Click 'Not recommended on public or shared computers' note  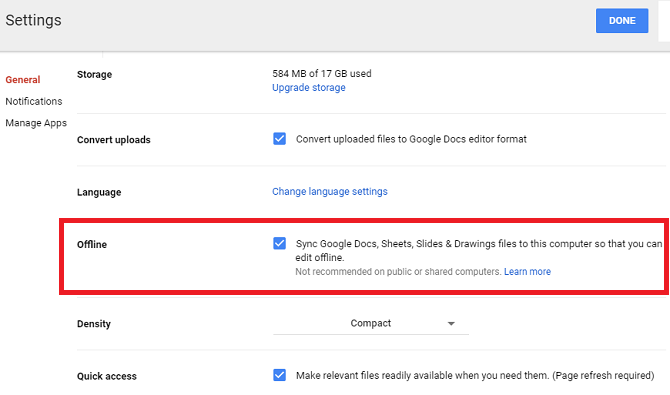tap(398, 272)
